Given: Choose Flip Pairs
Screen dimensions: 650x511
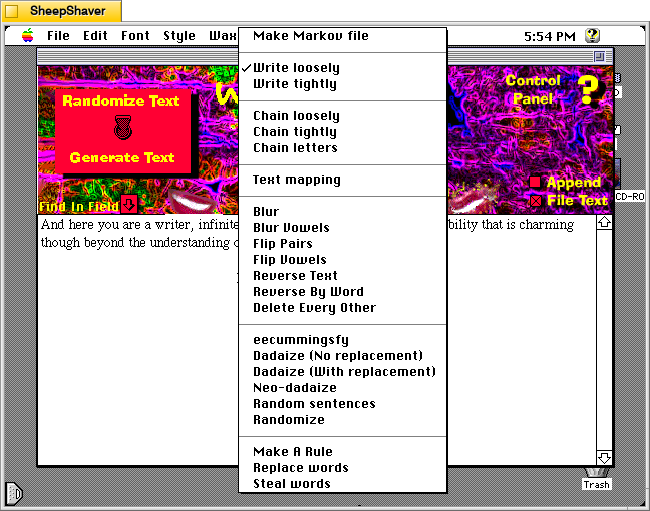Looking at the screenshot, I should click(x=342, y=244).
